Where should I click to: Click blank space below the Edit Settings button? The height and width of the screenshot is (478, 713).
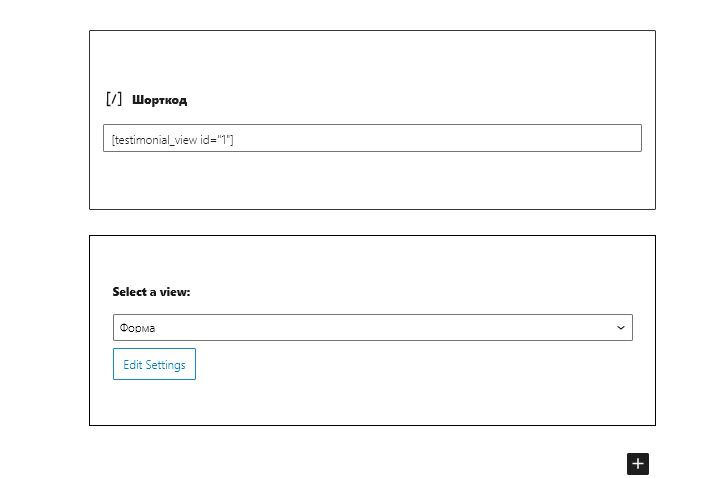(372, 402)
